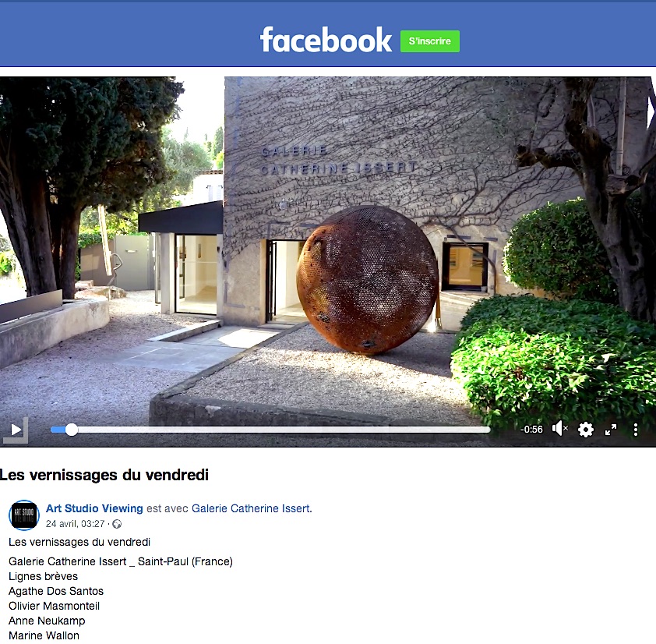Click the video title Les vernissages du vendredi
This screenshot has height=644, width=656.
104,475
